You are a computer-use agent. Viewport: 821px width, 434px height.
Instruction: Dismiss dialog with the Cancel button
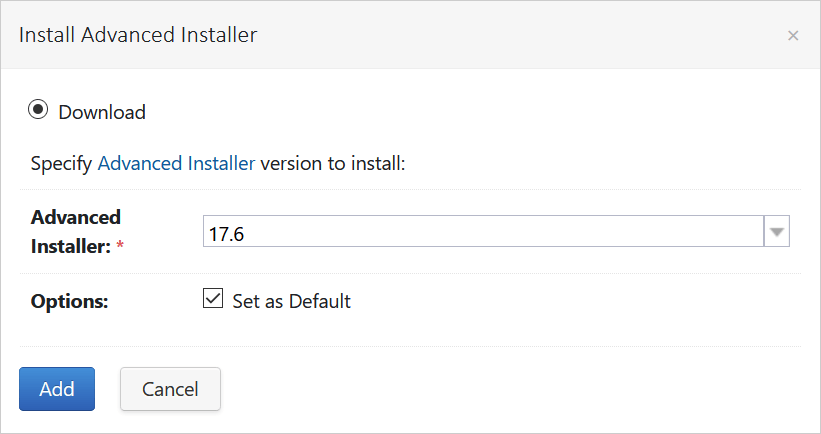tap(170, 389)
